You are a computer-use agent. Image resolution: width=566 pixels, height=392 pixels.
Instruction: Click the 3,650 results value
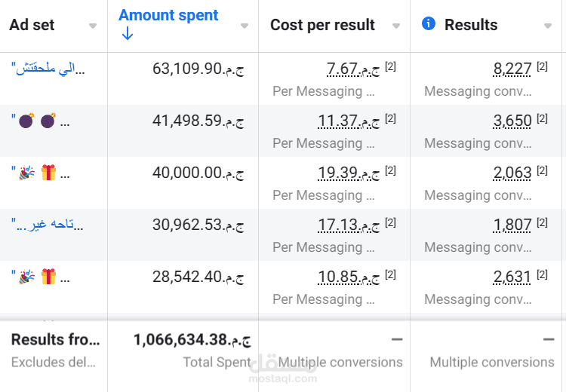point(512,121)
